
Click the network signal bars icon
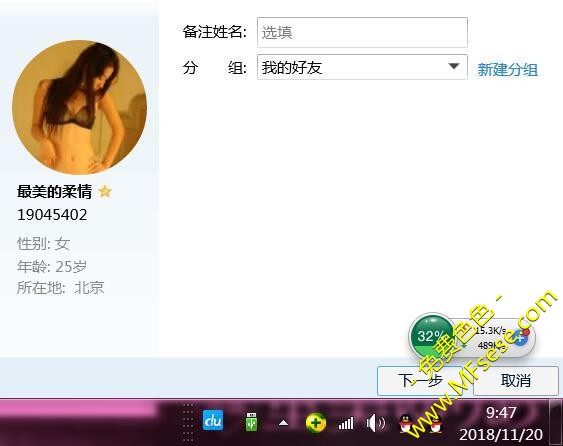346,423
